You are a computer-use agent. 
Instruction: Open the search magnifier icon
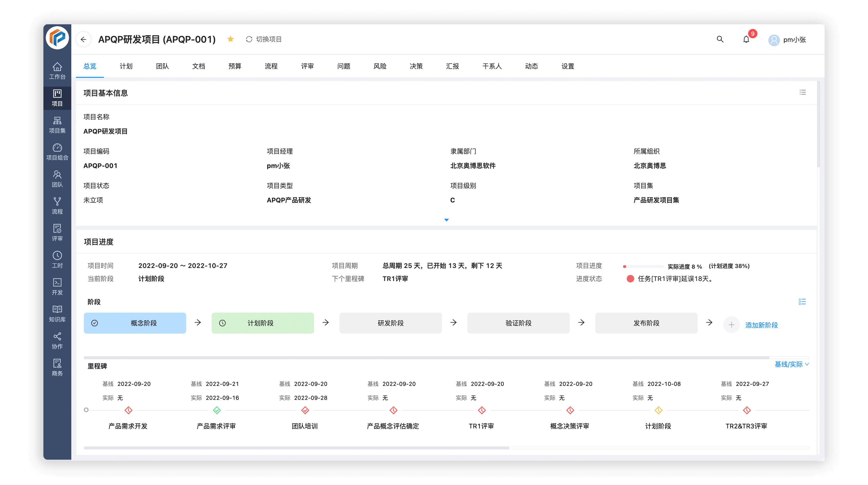coord(720,39)
